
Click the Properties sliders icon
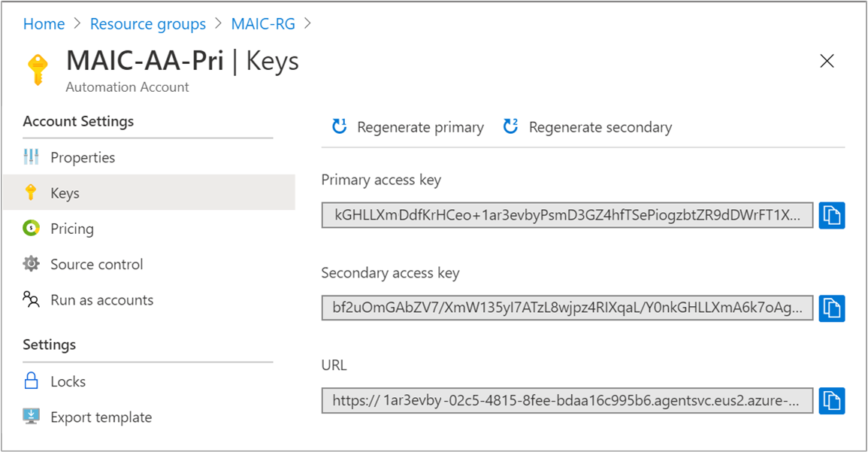(31, 157)
